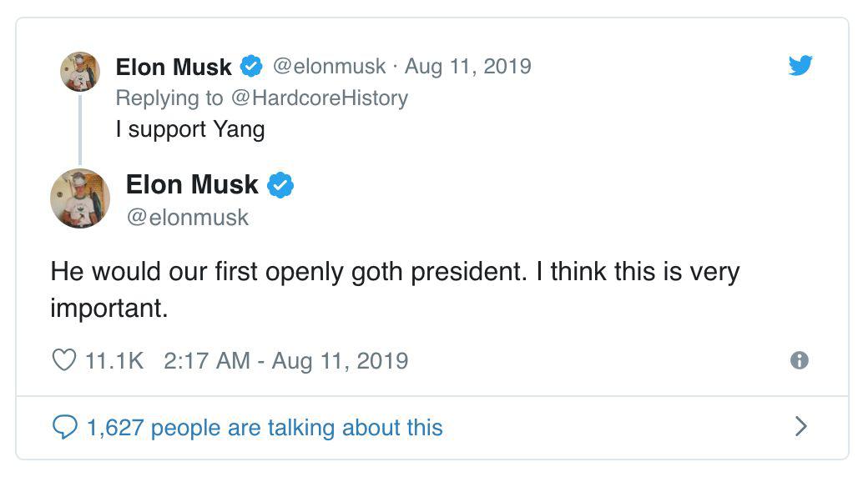868x477 pixels.
Task: Open "1,627 people are talking about this"
Action: click(265, 428)
